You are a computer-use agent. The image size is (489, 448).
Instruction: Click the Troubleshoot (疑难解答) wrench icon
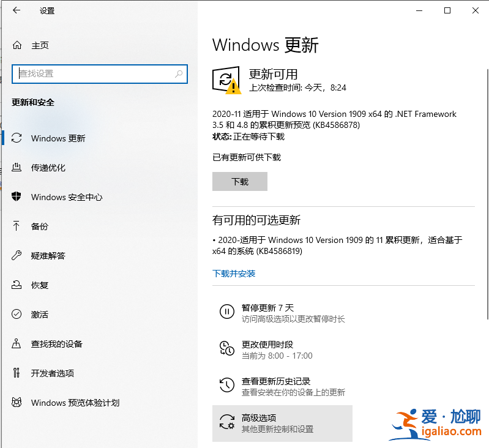(x=17, y=255)
